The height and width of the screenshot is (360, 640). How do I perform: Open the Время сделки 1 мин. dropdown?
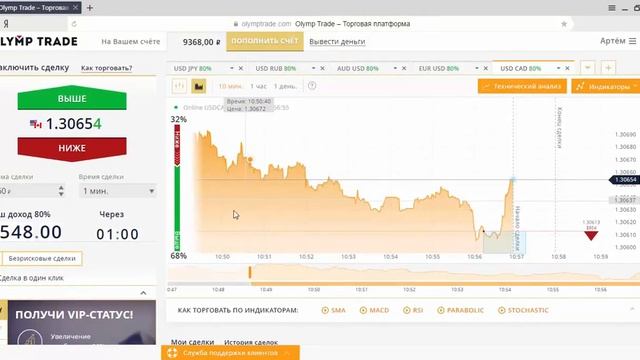pos(118,191)
